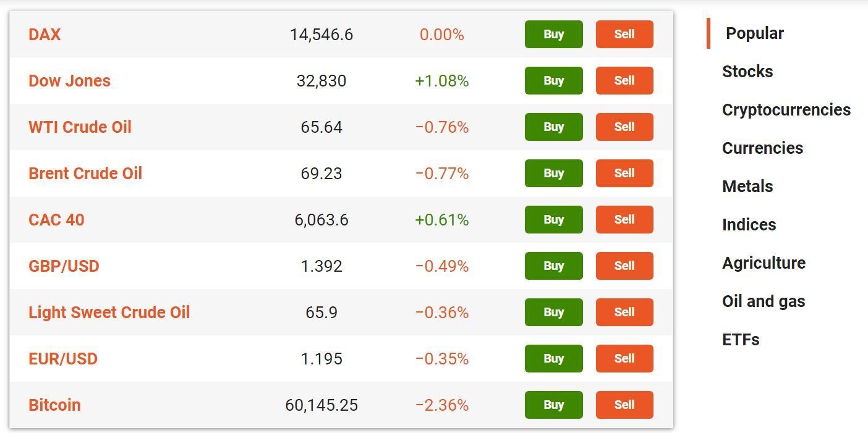This screenshot has height=433, width=868.
Task: Open the Dow Jones instrument link
Action: point(69,81)
